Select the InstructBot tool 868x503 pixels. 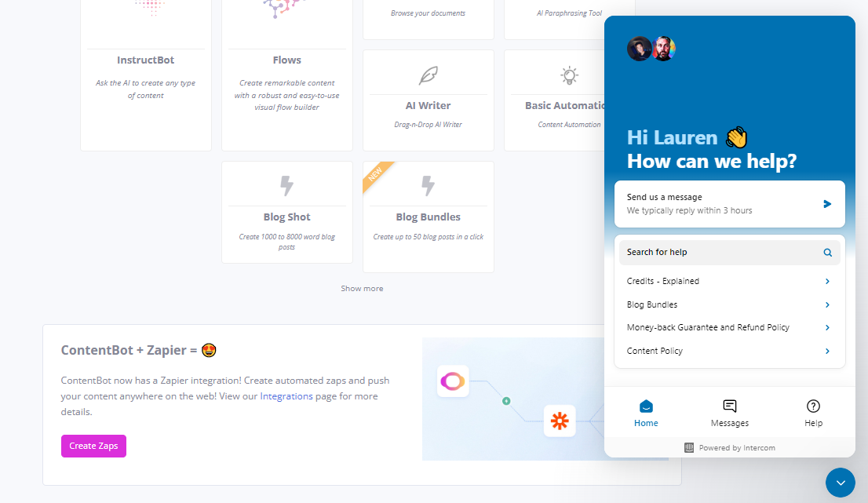[x=145, y=60]
